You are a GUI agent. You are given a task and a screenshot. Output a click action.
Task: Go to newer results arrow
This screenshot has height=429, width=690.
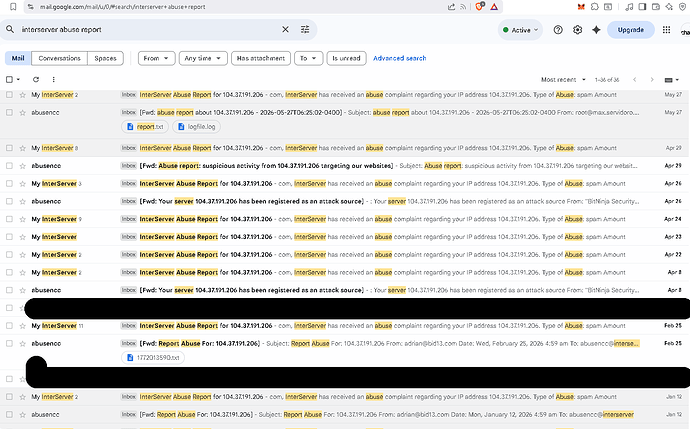(x=635, y=80)
